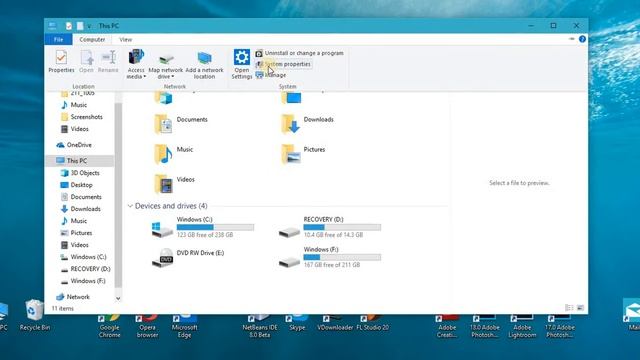
Task: Select the RECOVERY (D:) drive icon
Action: [289, 232]
